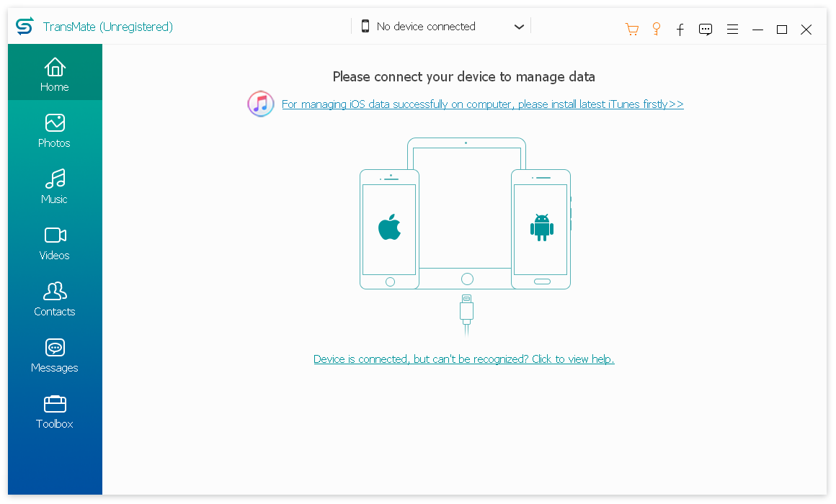Open the Home section in sidebar

click(55, 73)
